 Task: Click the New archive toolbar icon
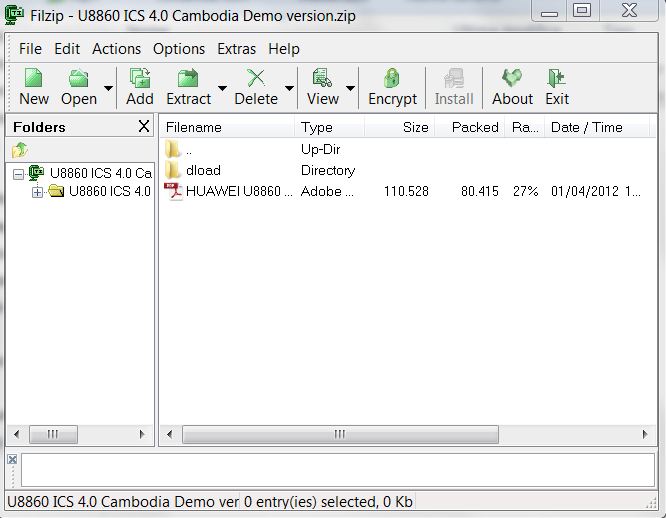(x=33, y=79)
